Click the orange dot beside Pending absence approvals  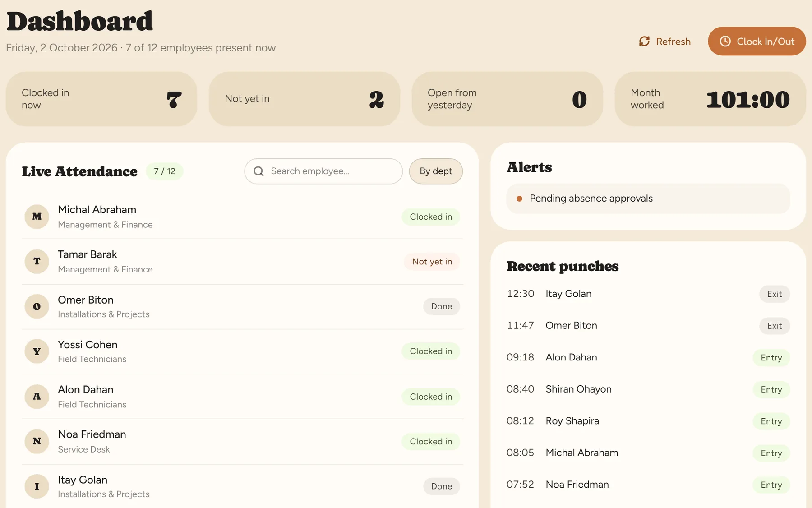coord(519,199)
